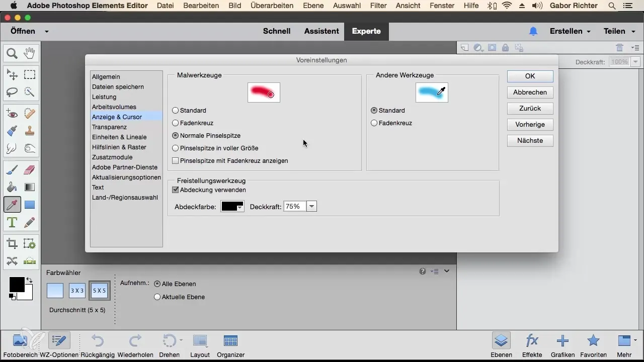
Task: Select the Text tool
Action: [x=12, y=222]
